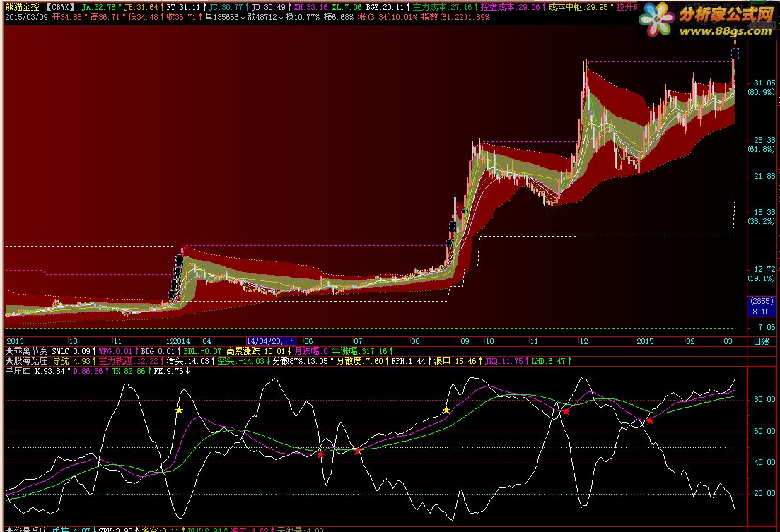The image size is (780, 532).
Task: Select the BGZ:20.11 value
Action: point(385,7)
